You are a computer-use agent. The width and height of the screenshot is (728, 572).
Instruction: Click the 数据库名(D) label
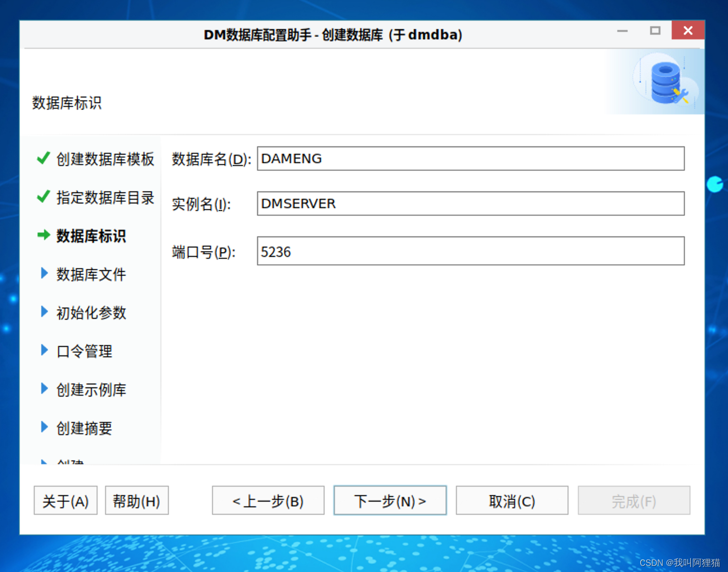coord(212,159)
